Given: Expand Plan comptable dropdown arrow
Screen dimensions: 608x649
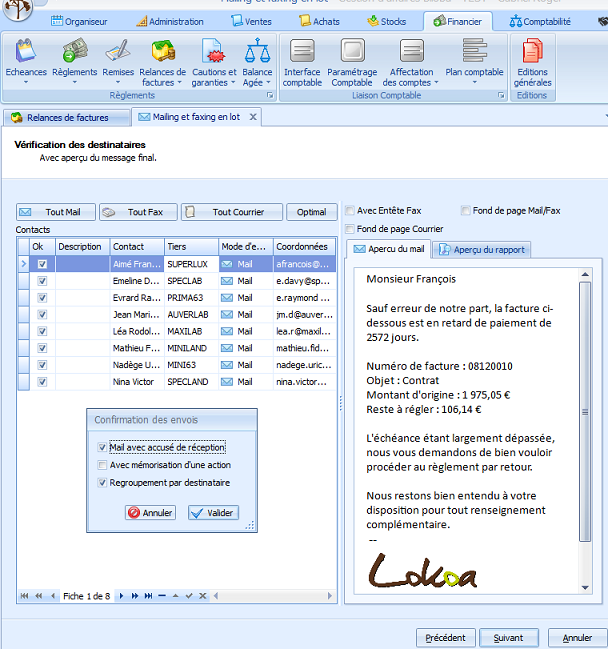Looking at the screenshot, I should click(474, 82).
